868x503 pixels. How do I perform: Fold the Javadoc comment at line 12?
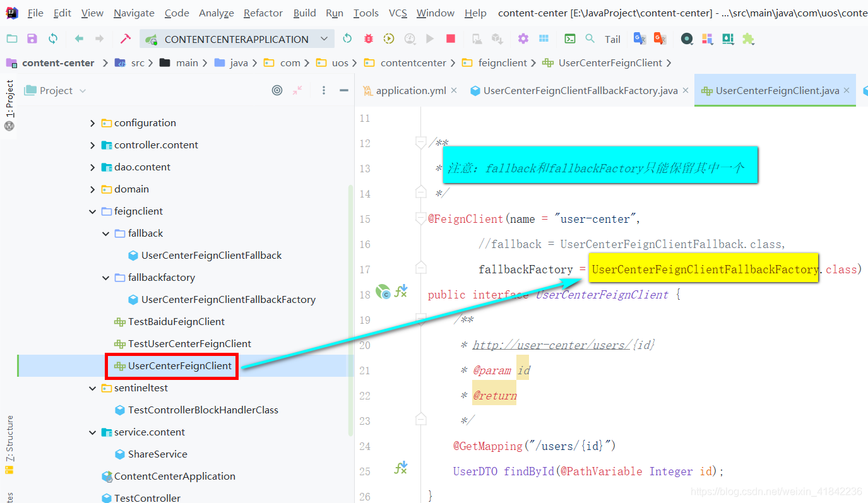tap(421, 143)
